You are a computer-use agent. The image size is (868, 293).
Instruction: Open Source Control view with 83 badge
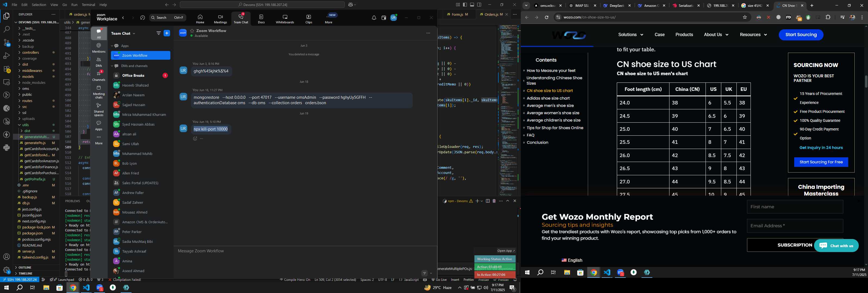(x=7, y=43)
